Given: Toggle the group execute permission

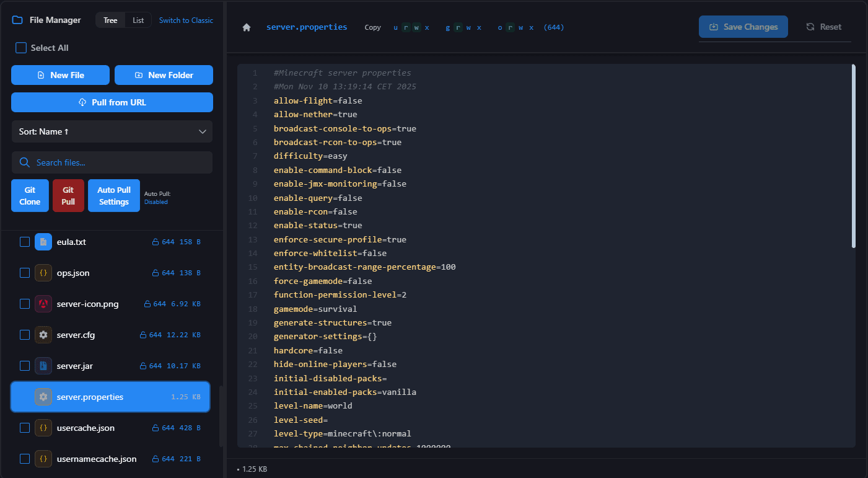Looking at the screenshot, I should pyautogui.click(x=478, y=27).
